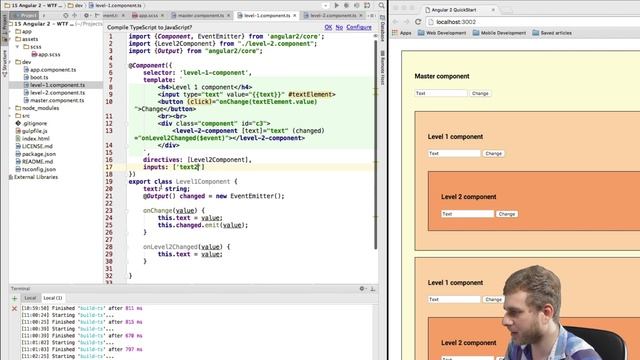This screenshot has height=360, width=640.
Task: Click browser forward arrow
Action: click(406, 22)
